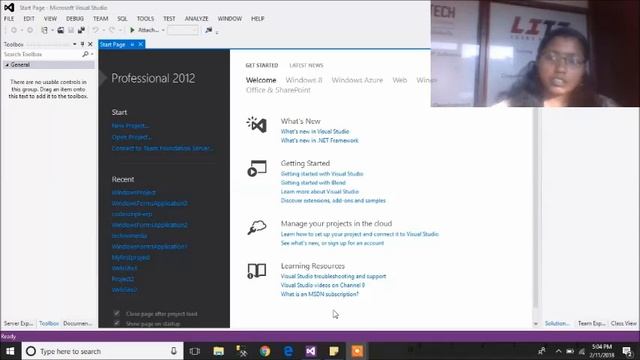Viewport: 640px width, 360px height.
Task: Click the Task View taskbar icon
Action: pos(195,351)
